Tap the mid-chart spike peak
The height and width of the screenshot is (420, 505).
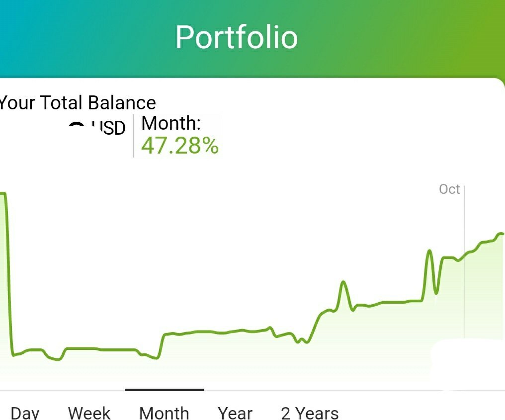[x=343, y=283]
